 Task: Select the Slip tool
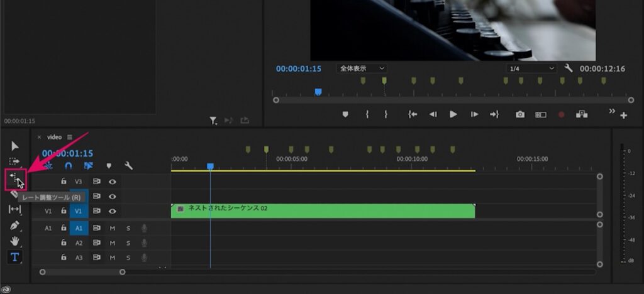pyautogui.click(x=15, y=209)
